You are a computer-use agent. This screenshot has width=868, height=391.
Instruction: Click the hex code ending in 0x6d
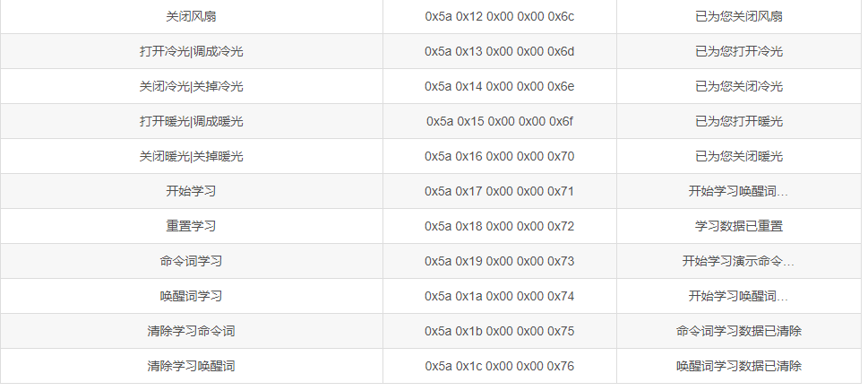[x=499, y=51]
